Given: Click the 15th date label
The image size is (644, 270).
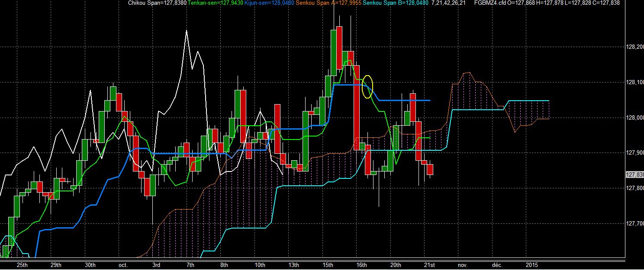Looking at the screenshot, I should (x=328, y=265).
